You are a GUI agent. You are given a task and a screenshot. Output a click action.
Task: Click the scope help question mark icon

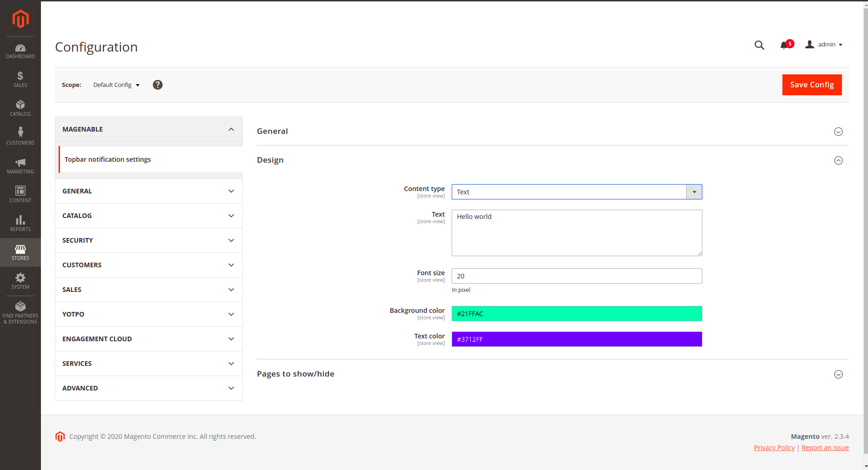tap(158, 85)
